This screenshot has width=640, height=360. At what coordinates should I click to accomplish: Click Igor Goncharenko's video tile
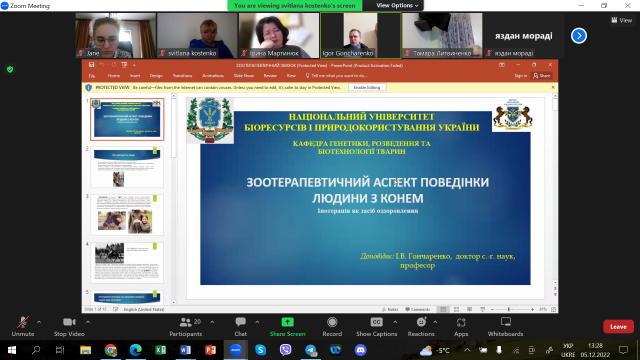click(360, 36)
